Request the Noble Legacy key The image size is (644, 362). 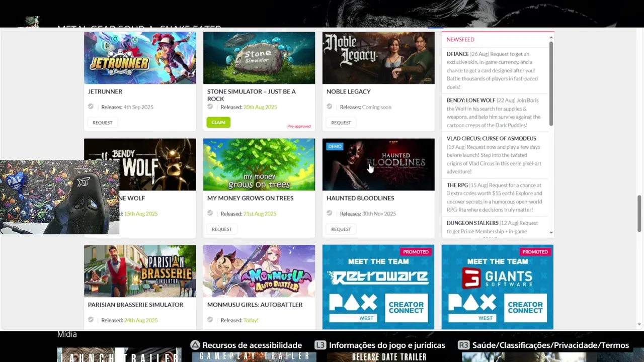click(341, 123)
